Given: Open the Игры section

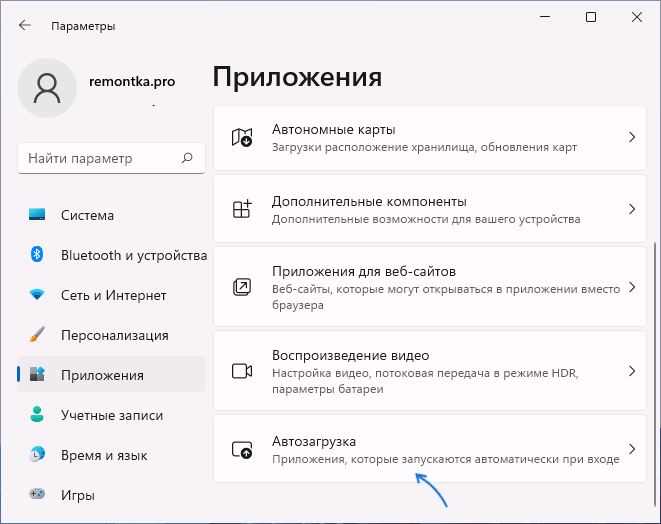Looking at the screenshot, I should (x=111, y=494).
